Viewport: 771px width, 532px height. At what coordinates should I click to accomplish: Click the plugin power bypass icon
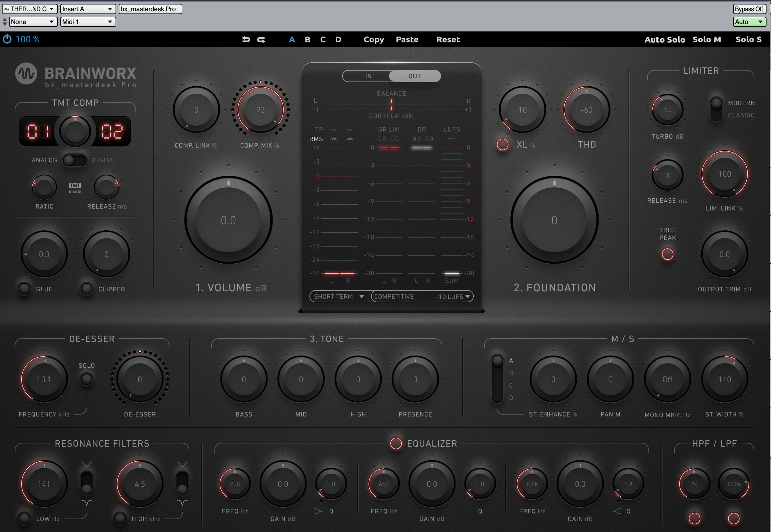[x=7, y=39]
